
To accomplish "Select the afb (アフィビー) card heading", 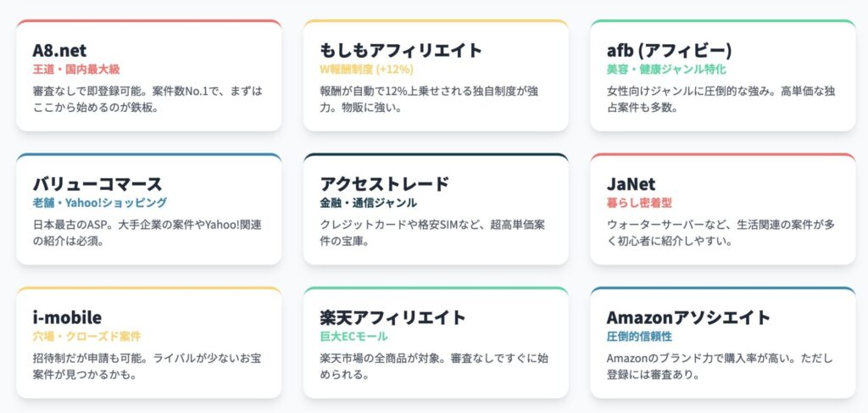I will tap(670, 50).
